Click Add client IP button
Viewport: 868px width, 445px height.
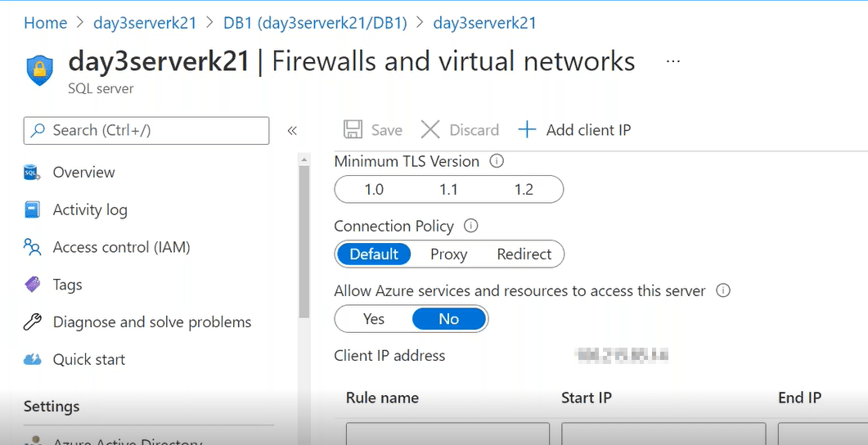pyautogui.click(x=574, y=130)
